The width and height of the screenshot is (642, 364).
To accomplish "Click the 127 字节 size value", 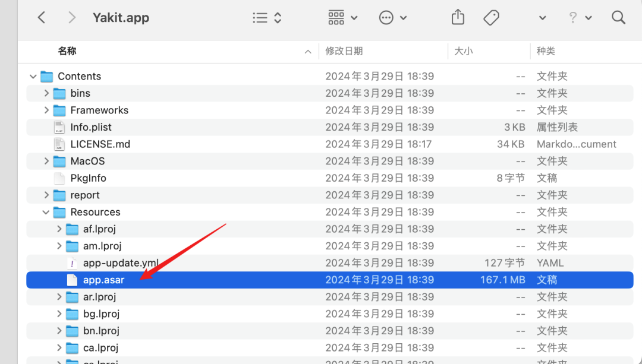I will pos(505,263).
